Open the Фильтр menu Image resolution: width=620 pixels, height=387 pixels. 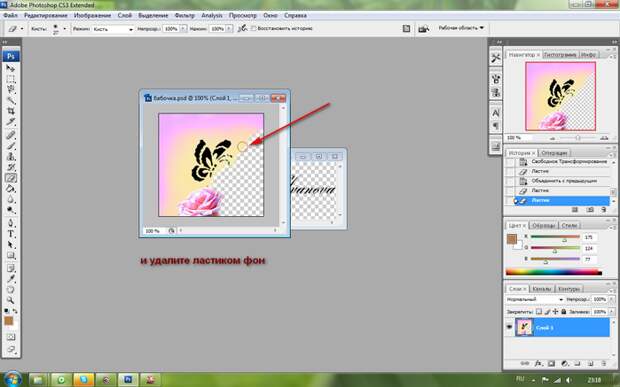pyautogui.click(x=184, y=15)
